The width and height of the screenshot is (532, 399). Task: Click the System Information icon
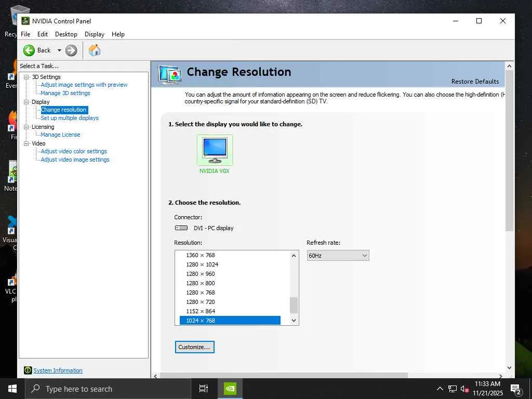point(28,370)
